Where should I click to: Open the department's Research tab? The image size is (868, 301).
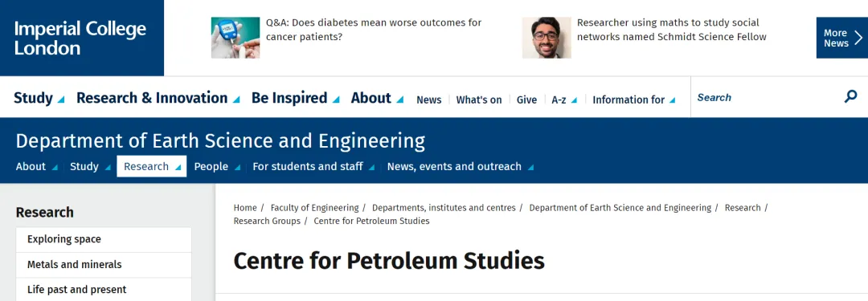152,166
